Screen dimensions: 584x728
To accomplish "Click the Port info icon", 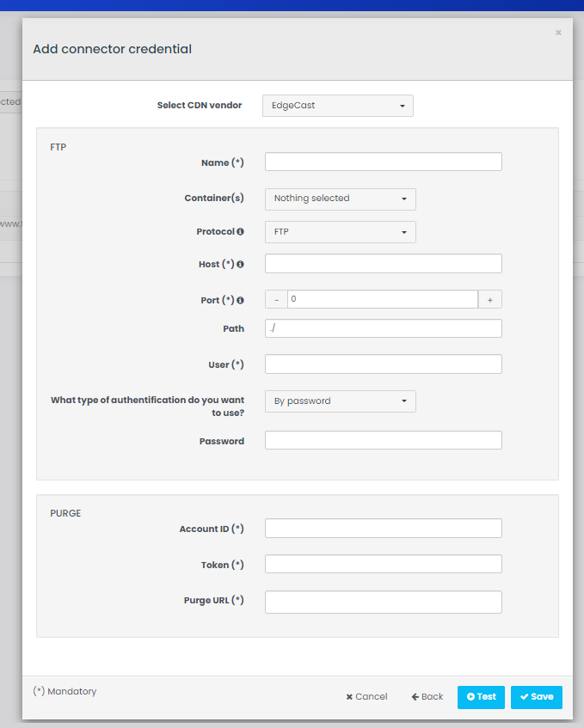I will (x=241, y=301).
